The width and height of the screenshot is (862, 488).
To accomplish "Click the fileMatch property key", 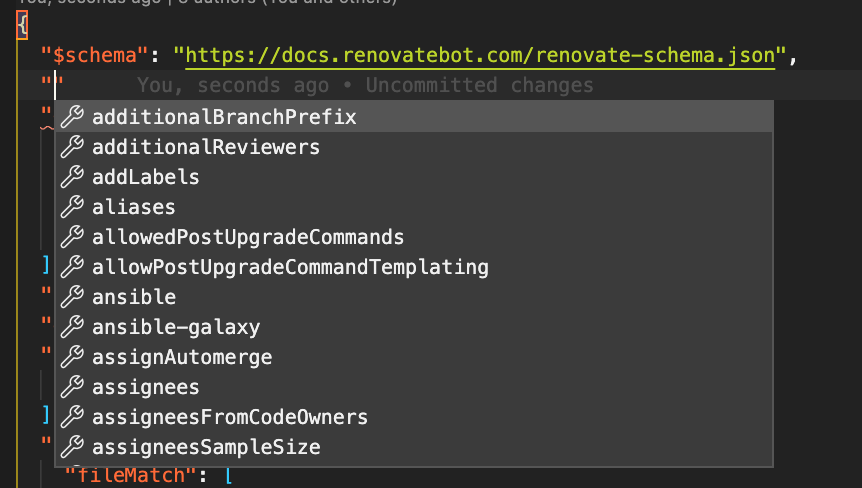I will coord(131,475).
